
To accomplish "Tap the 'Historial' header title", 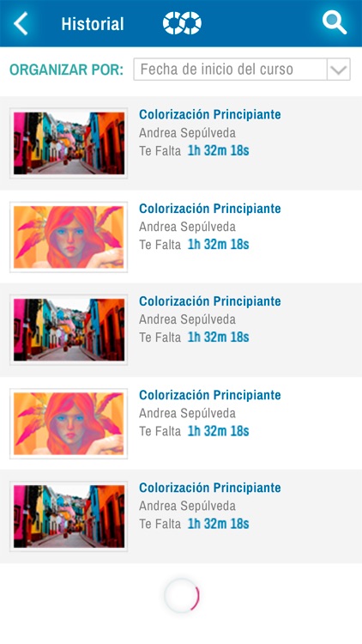I will 93,24.
